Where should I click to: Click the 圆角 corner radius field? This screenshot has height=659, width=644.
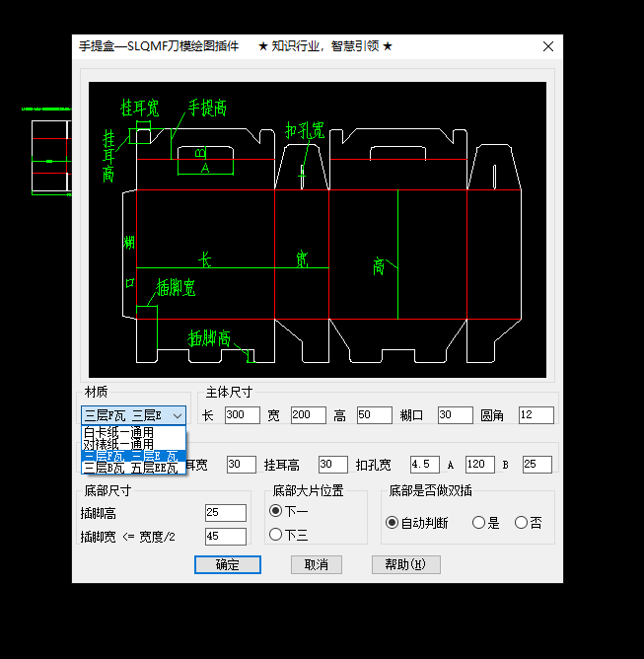point(536,415)
